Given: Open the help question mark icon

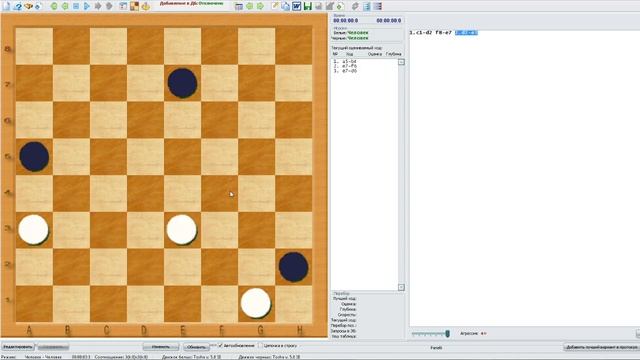Looking at the screenshot, I should (x=18, y=6).
